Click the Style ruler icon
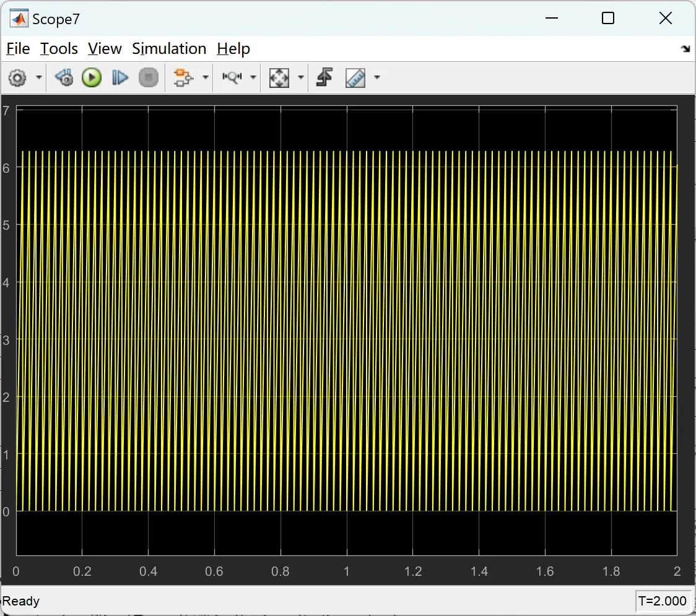This screenshot has width=696, height=616. (x=355, y=77)
